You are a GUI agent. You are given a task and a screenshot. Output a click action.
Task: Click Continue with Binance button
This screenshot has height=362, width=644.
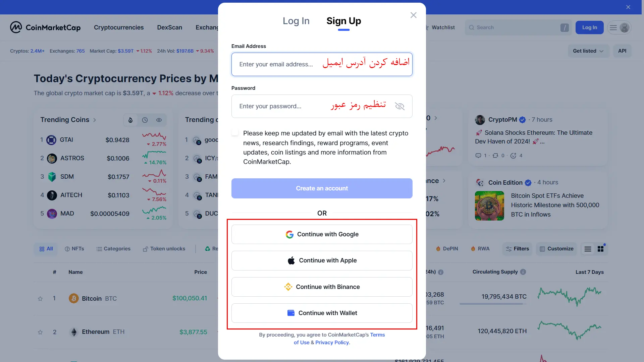pos(322,287)
